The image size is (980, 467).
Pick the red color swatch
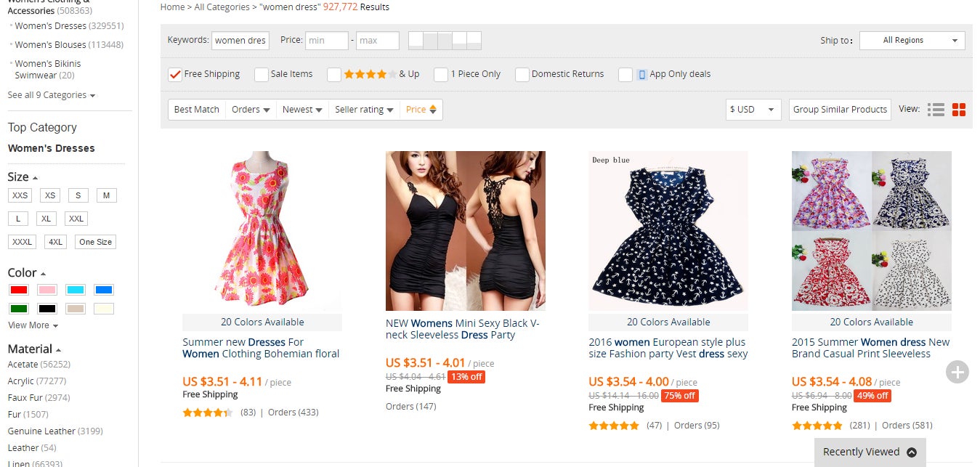[19, 290]
